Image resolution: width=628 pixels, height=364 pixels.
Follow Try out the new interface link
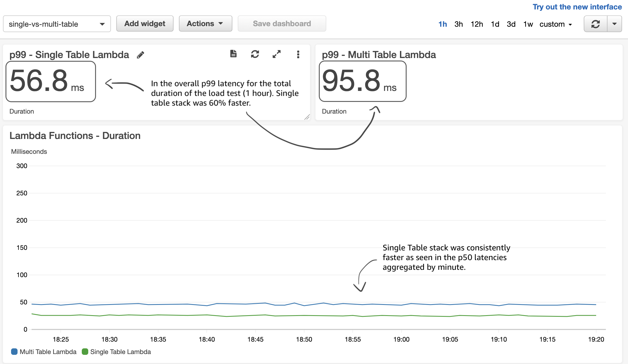click(577, 7)
